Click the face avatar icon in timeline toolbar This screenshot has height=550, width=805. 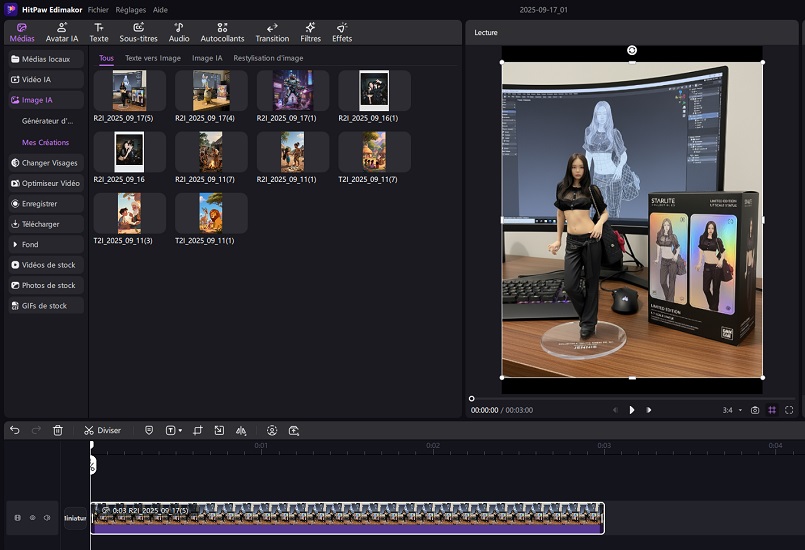(x=272, y=430)
